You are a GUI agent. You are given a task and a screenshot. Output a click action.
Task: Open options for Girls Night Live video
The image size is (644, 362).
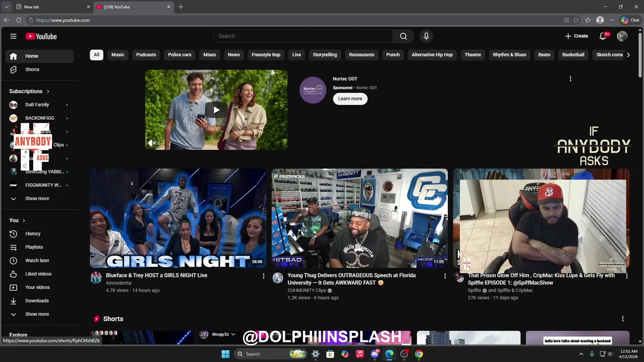263,276
